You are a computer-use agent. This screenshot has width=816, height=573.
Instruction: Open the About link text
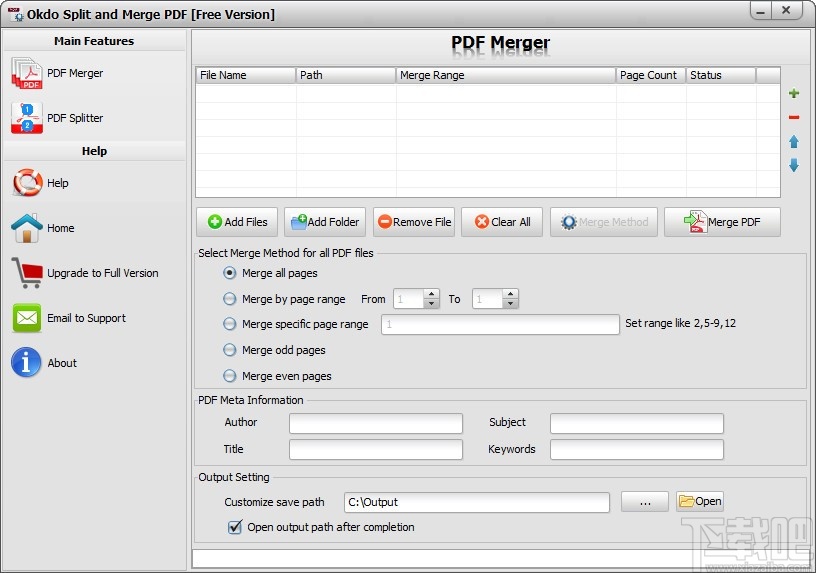point(62,363)
